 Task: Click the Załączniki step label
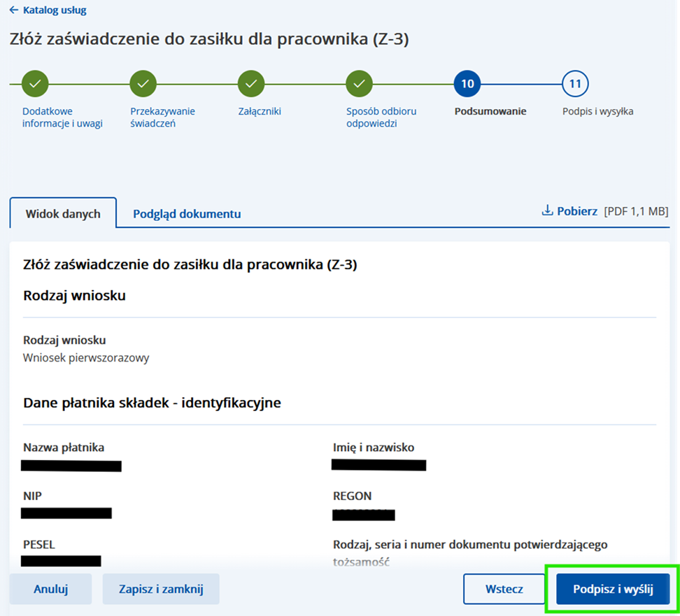(x=260, y=111)
